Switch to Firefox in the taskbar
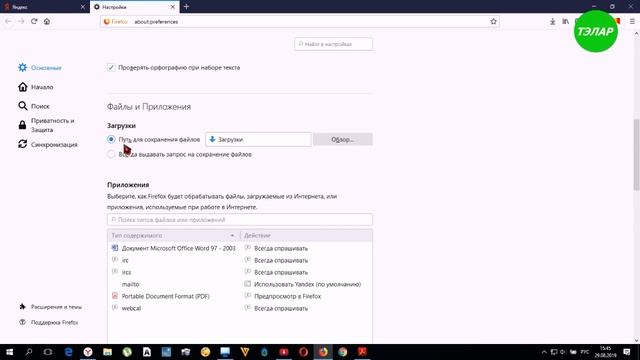The height and width of the screenshot is (360, 640). [323, 352]
